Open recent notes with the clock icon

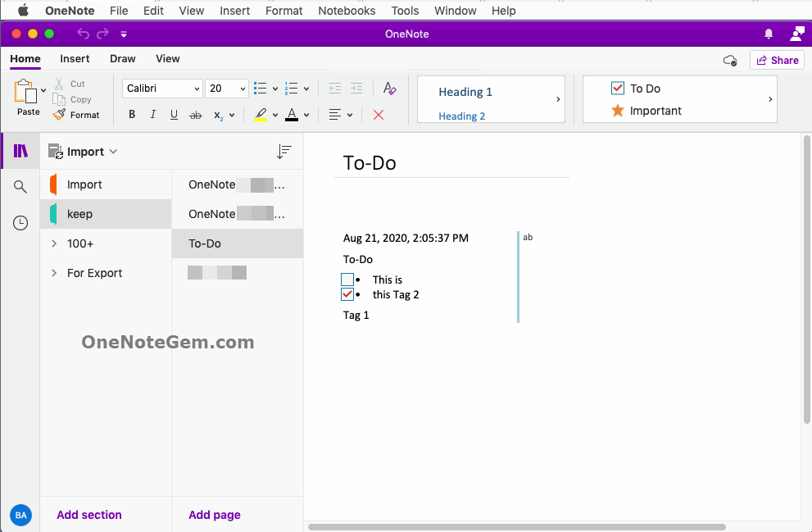pos(20,222)
